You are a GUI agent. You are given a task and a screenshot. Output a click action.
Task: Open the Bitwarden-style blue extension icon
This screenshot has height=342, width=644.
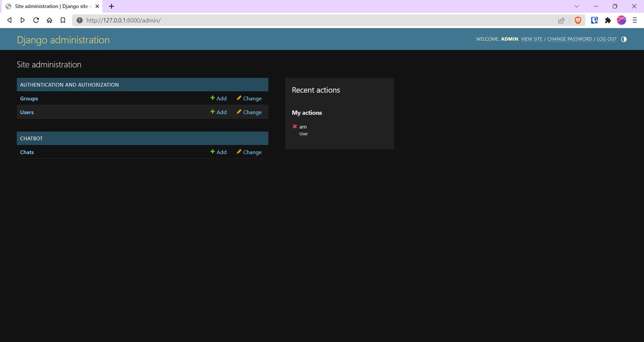point(594,20)
